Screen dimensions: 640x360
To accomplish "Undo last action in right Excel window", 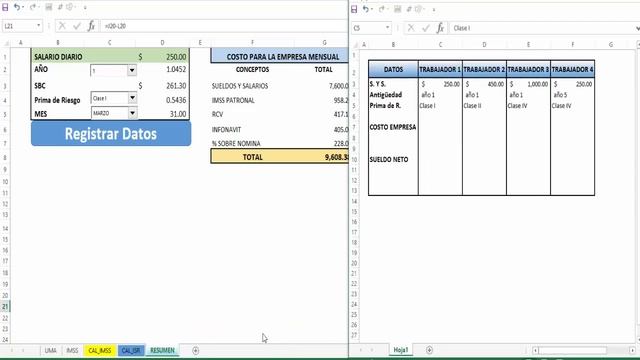I will click(x=365, y=9).
